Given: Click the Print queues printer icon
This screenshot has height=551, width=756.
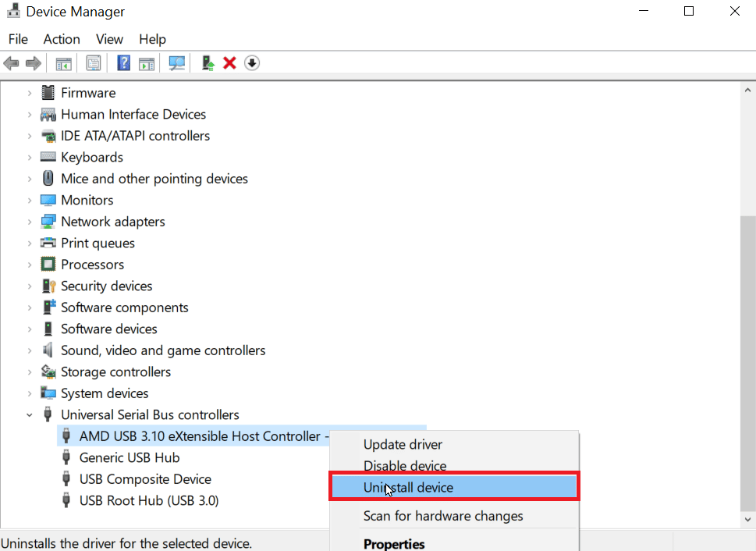Looking at the screenshot, I should 48,242.
